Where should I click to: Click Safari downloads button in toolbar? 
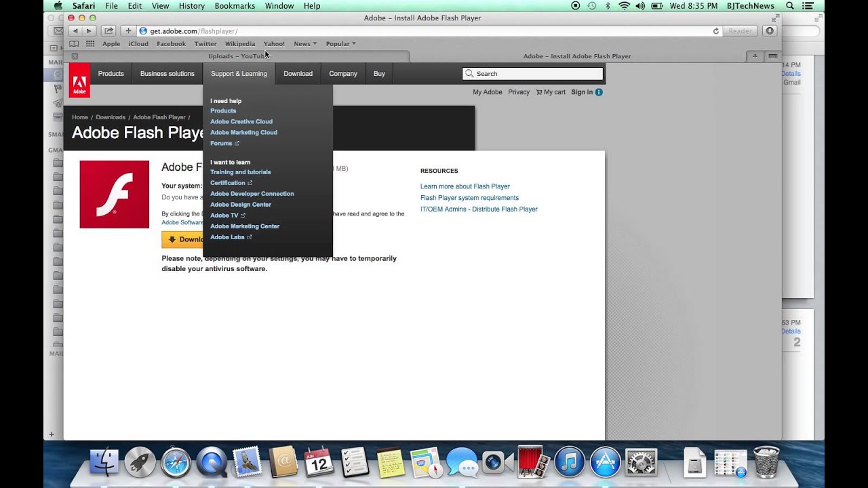(x=769, y=31)
